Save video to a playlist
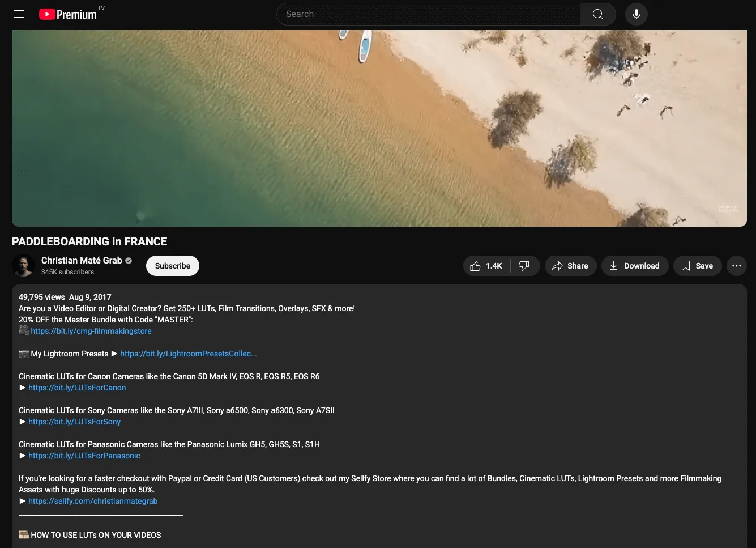 tap(697, 266)
